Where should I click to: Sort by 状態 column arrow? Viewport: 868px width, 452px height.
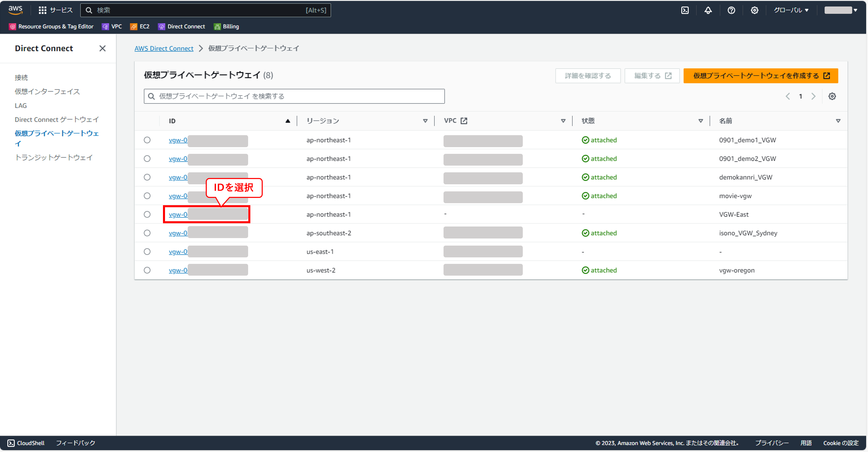[701, 121]
